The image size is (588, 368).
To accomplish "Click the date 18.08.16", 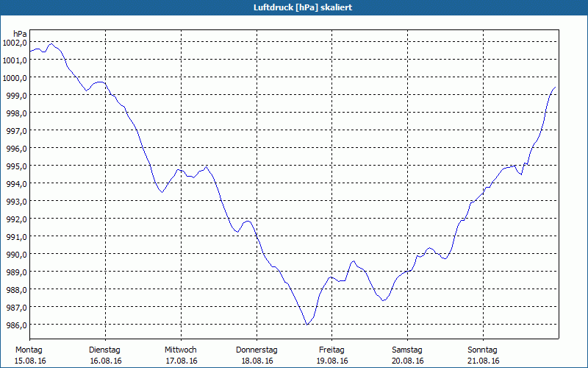I will [257, 361].
